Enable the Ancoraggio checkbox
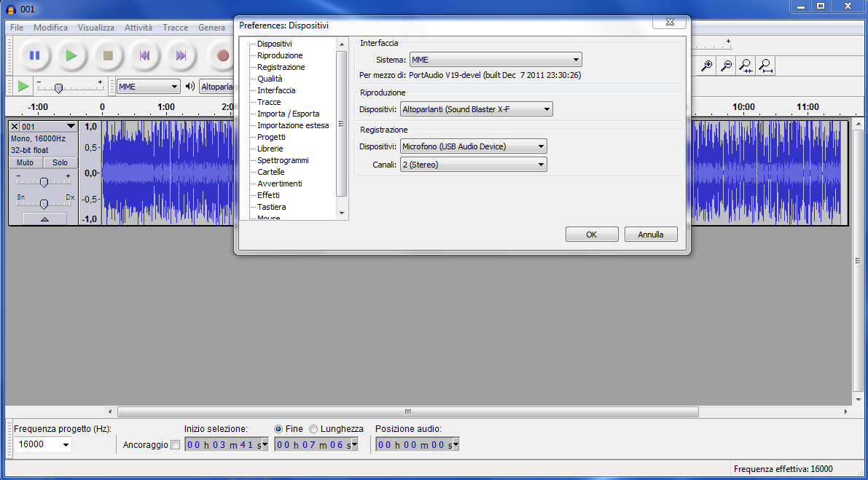Image resolution: width=868 pixels, height=480 pixels. pyautogui.click(x=175, y=445)
